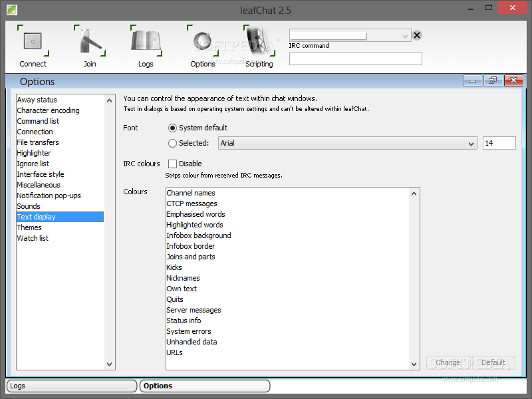Select Infobox background colour entry
The width and height of the screenshot is (532, 399).
tap(287, 235)
